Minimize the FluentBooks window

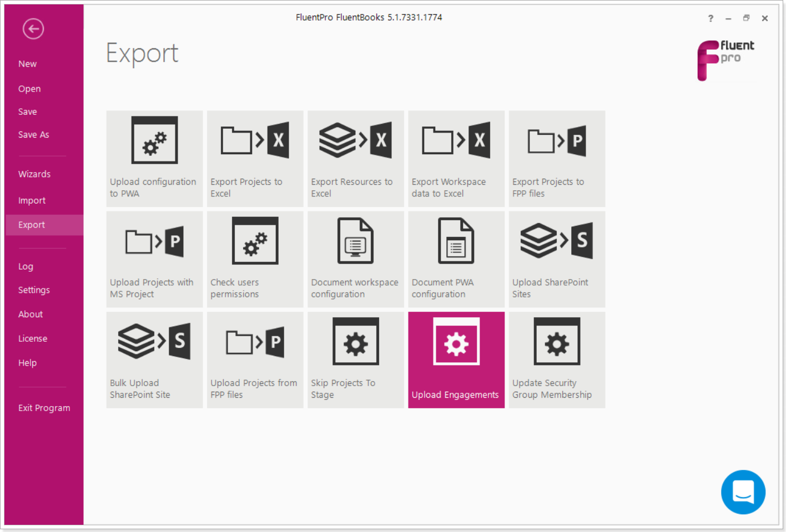(x=728, y=18)
